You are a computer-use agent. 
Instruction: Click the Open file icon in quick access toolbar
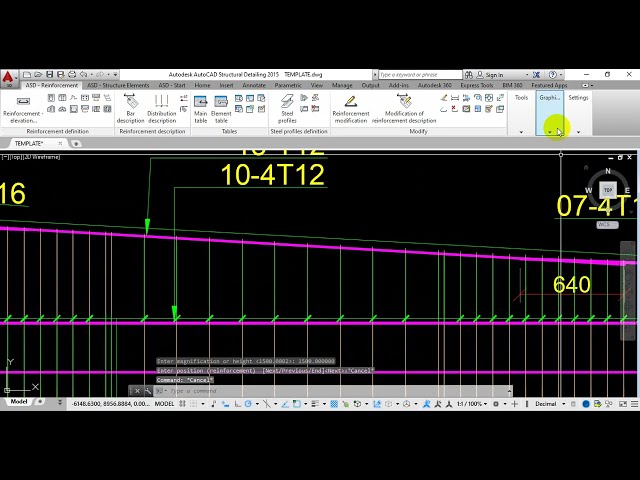tap(38, 75)
